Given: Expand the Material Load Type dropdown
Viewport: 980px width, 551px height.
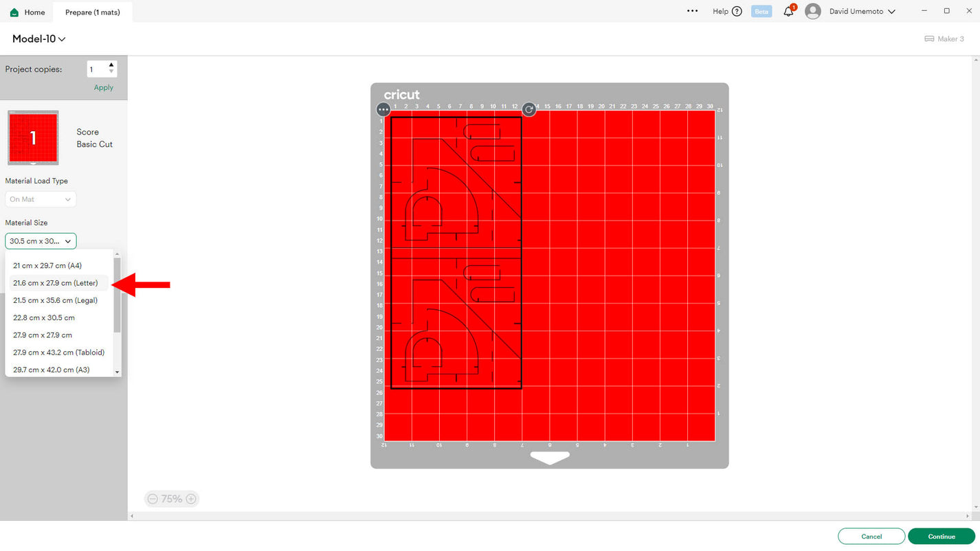Looking at the screenshot, I should point(41,199).
